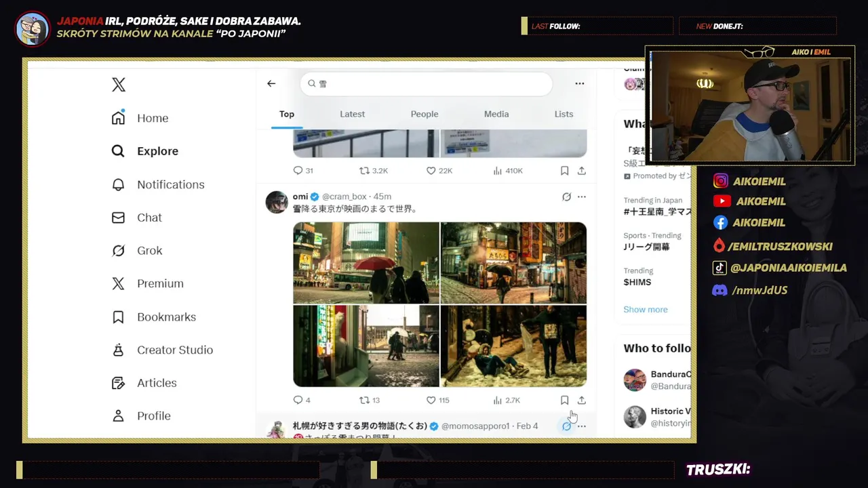This screenshot has height=488, width=868.
Task: Repost the post with 3.2K reposts
Action: [373, 171]
